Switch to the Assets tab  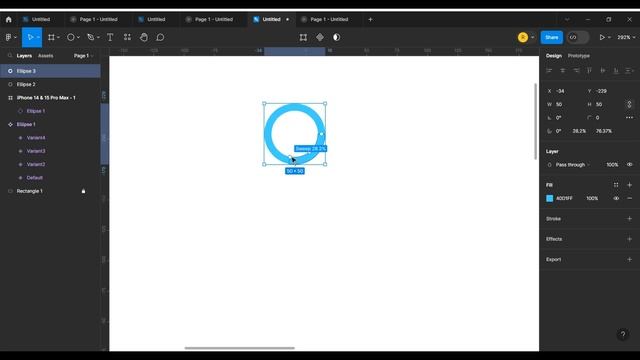tap(45, 56)
